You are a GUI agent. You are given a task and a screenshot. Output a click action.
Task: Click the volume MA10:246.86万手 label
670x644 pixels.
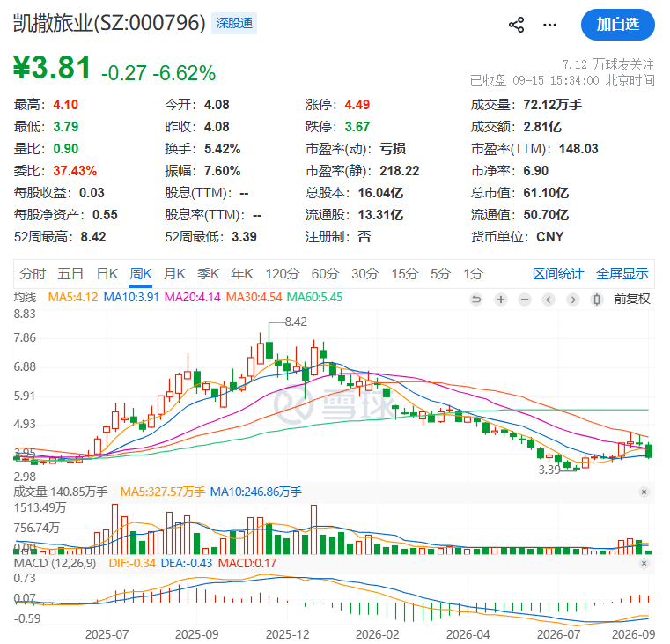coord(256,492)
